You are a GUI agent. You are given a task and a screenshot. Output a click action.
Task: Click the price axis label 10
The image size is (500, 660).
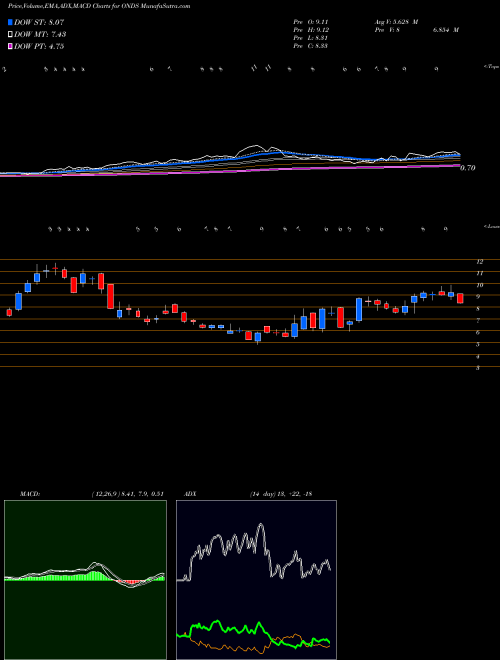coord(479,285)
